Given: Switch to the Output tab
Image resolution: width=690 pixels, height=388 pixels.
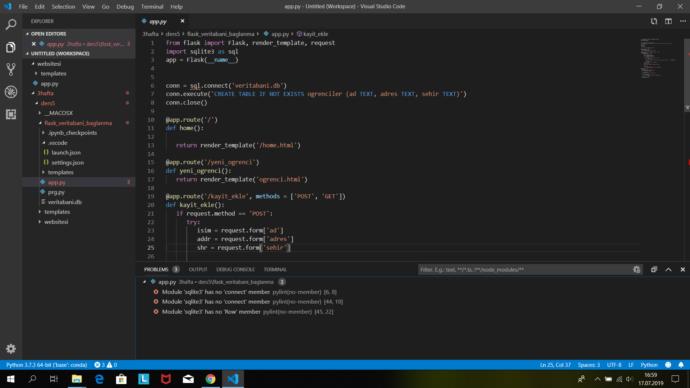Looking at the screenshot, I should click(x=198, y=270).
